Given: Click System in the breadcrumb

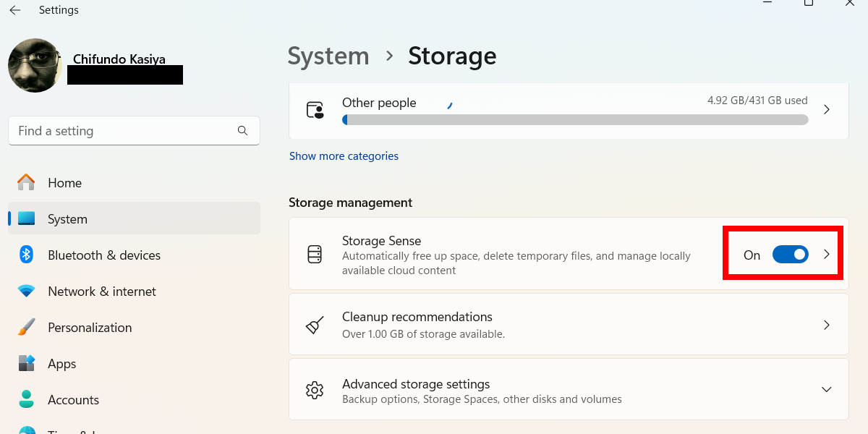Looking at the screenshot, I should 328,56.
